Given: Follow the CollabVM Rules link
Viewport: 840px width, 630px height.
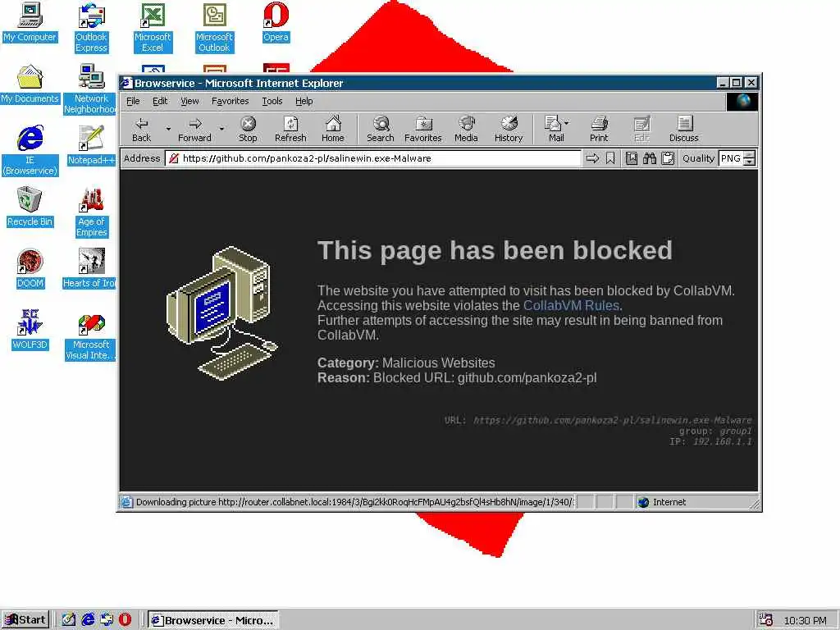Looking at the screenshot, I should (571, 306).
